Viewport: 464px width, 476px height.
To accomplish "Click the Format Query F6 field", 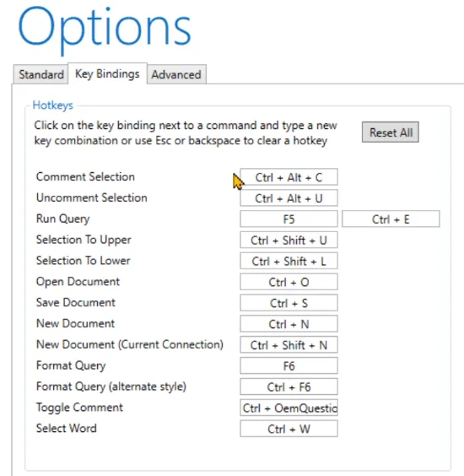I will click(x=289, y=365).
